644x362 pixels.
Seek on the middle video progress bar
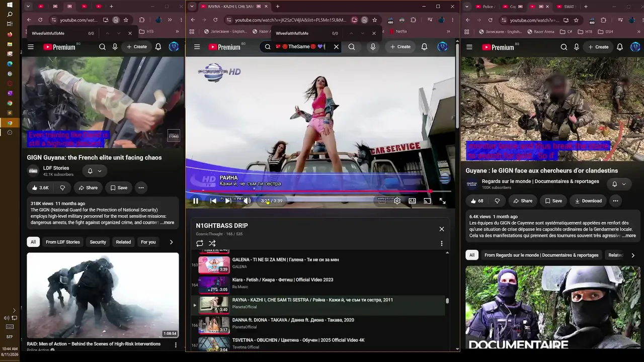(x=320, y=192)
